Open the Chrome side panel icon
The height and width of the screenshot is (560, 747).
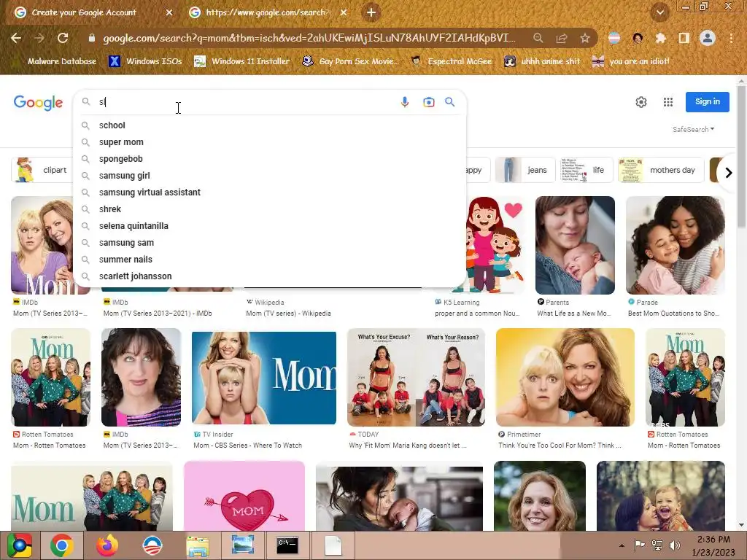tap(684, 38)
